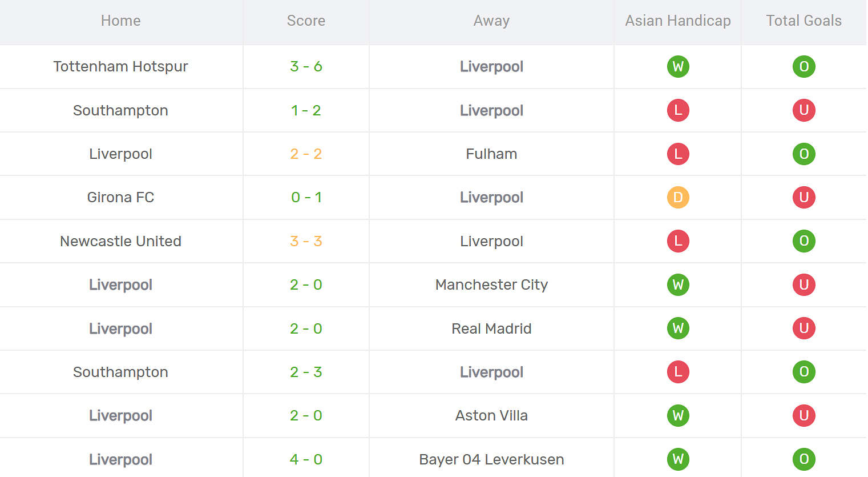Click the red U badge in Aston Villa row
This screenshot has width=868, height=477.
(804, 415)
